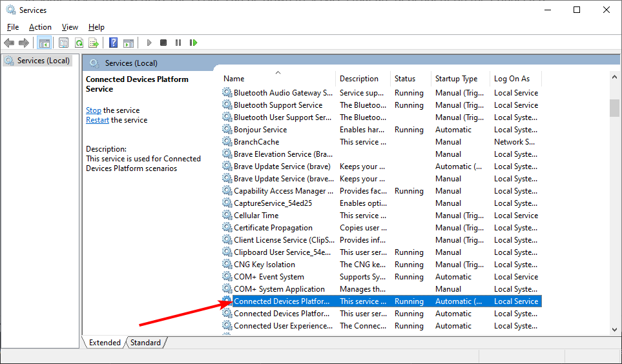Open the Action menu
622x364 pixels.
pyautogui.click(x=40, y=27)
